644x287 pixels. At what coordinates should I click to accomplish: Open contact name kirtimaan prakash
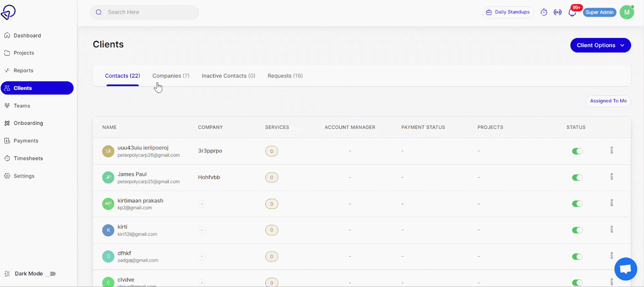[x=140, y=200]
